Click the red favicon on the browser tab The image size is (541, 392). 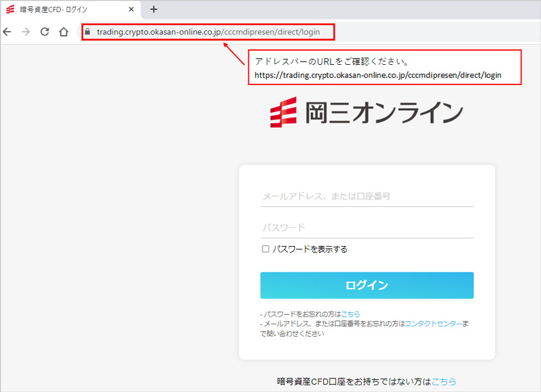10,9
